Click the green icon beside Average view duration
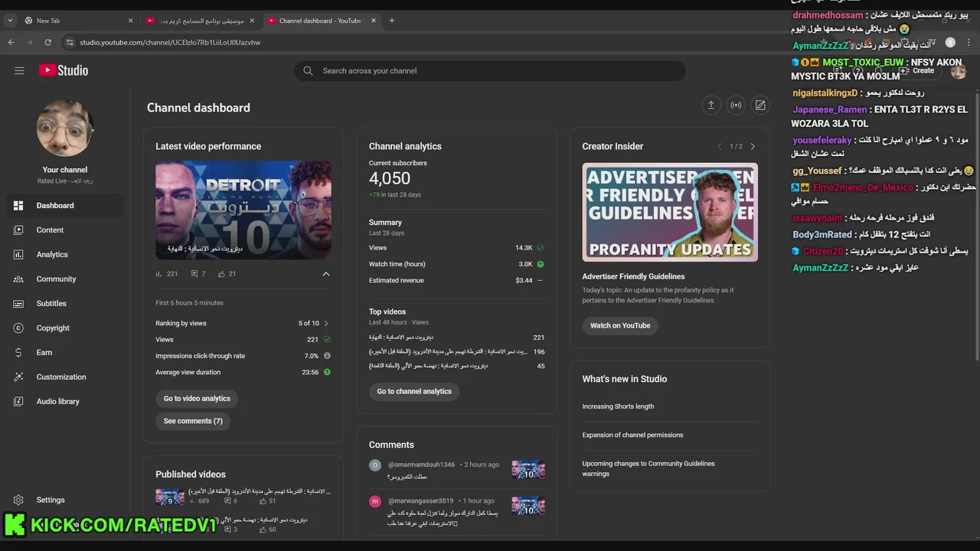 (x=327, y=372)
